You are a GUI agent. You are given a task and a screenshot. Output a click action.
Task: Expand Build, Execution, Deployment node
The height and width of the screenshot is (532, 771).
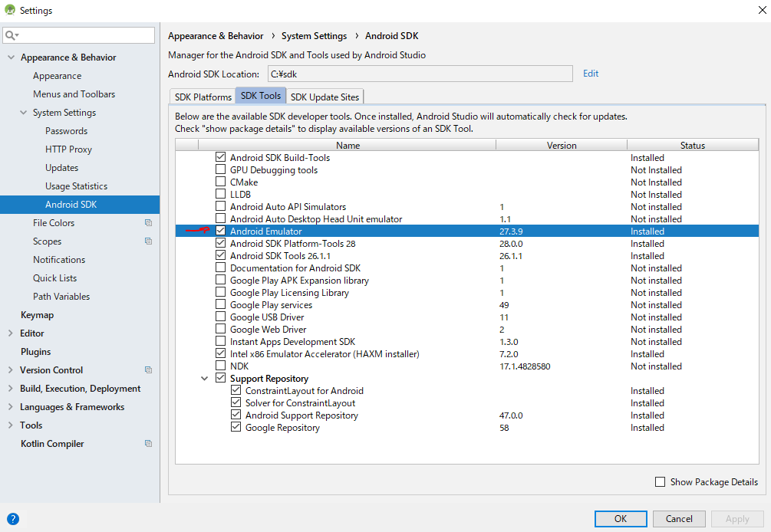tap(10, 389)
